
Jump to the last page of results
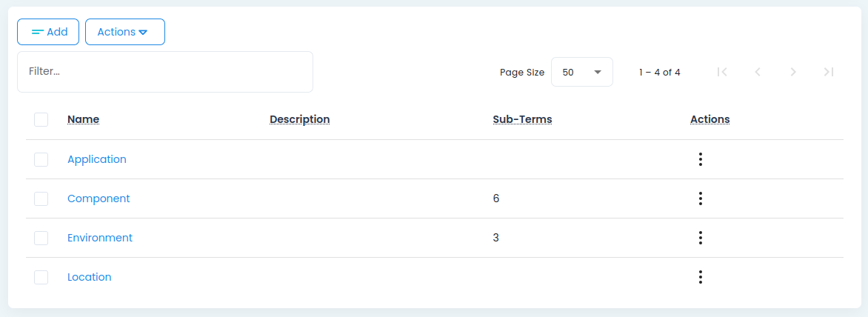pyautogui.click(x=829, y=72)
